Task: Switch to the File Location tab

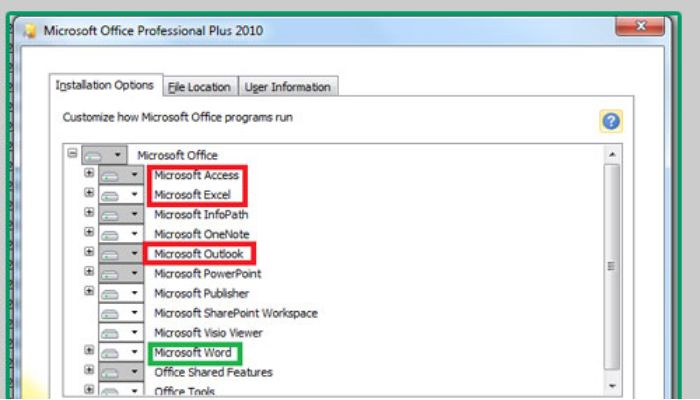Action: 200,87
